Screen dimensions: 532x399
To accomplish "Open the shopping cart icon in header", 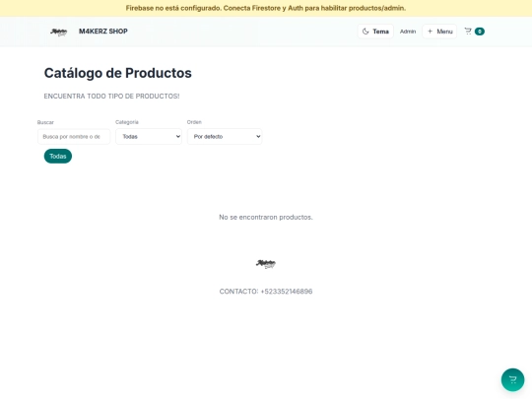I will (x=468, y=32).
